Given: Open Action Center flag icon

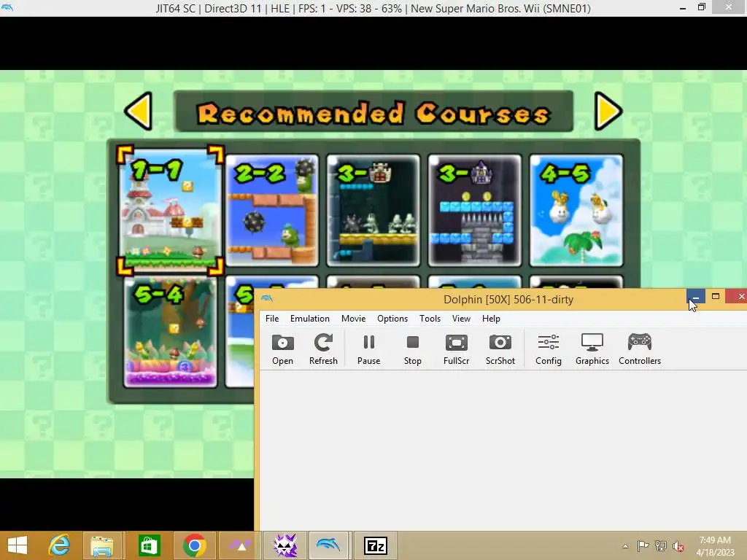Looking at the screenshot, I should pyautogui.click(x=643, y=545).
